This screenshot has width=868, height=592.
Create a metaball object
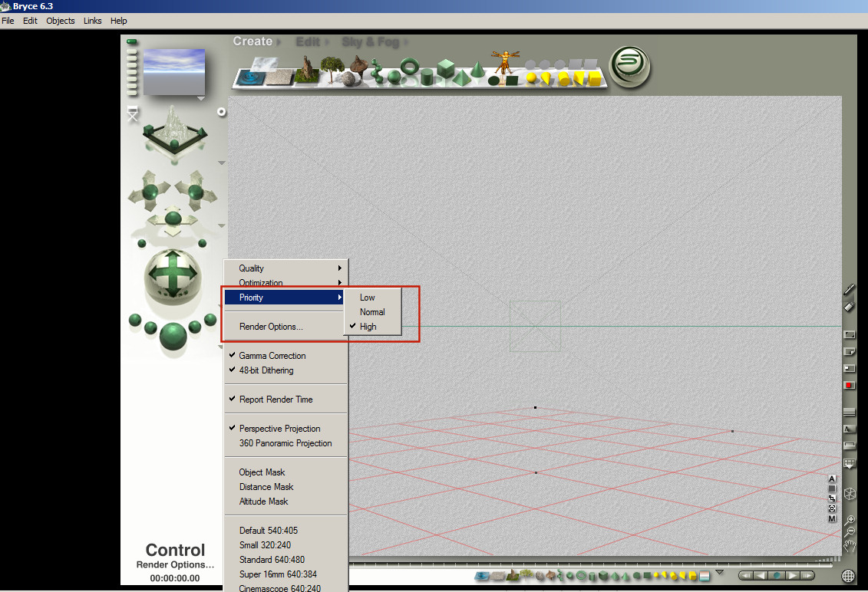coord(378,72)
